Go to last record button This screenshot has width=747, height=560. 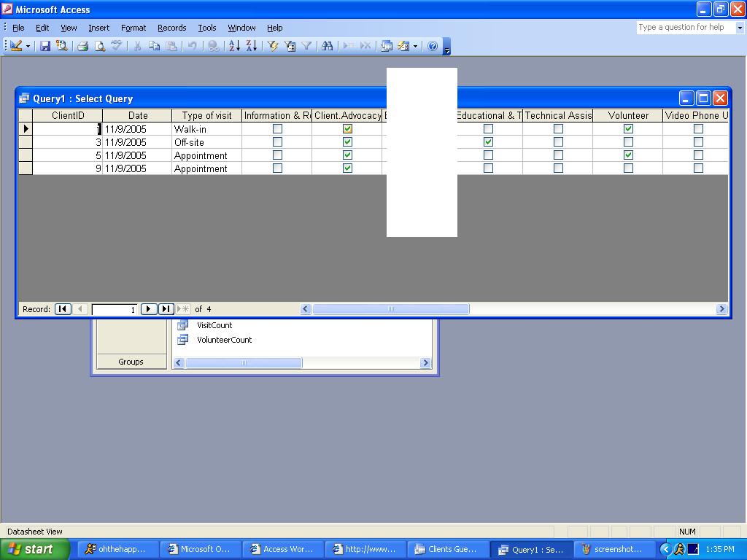pyautogui.click(x=166, y=309)
